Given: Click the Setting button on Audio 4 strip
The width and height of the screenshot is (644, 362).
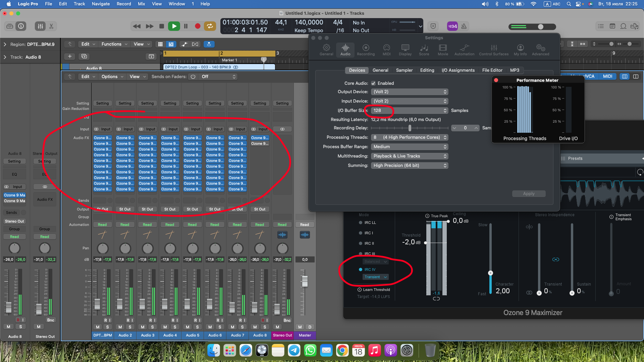Looking at the screenshot, I should [170, 103].
